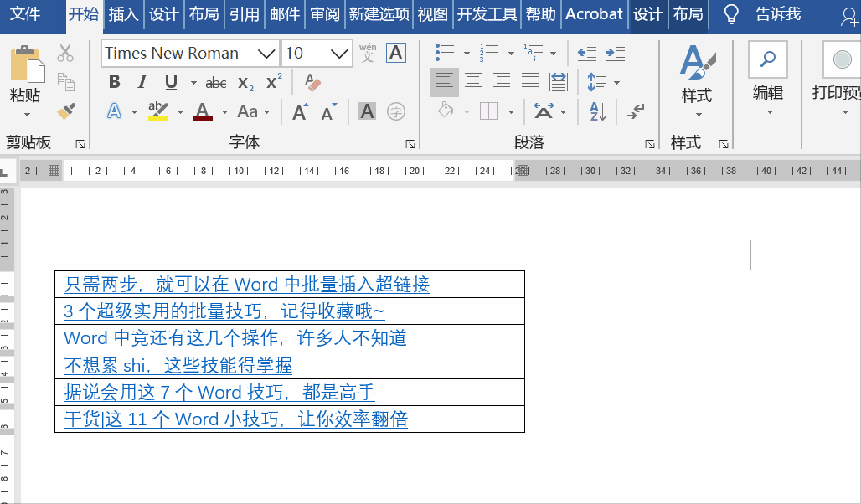
Task: Open the Change Case Aa dropdown
Action: (x=254, y=111)
